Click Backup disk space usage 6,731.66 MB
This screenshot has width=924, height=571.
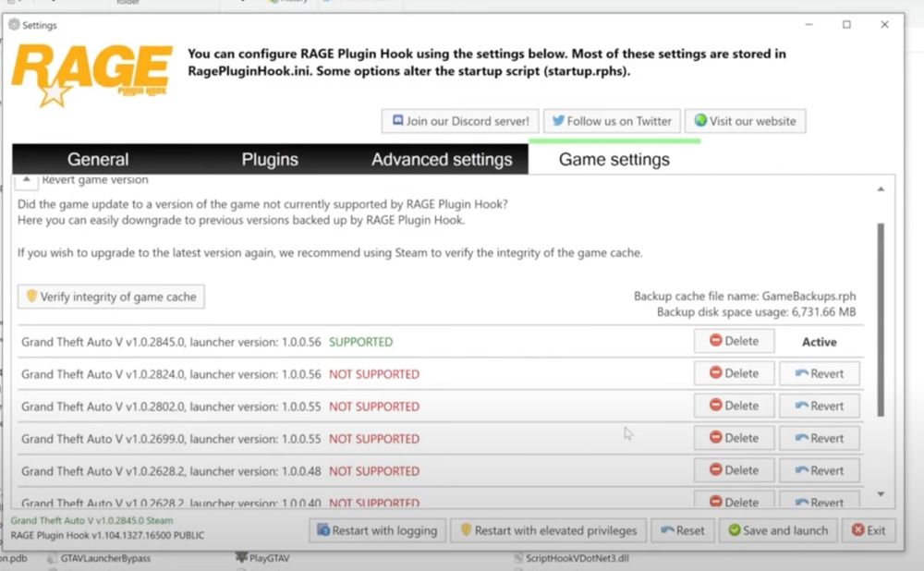pyautogui.click(x=756, y=311)
